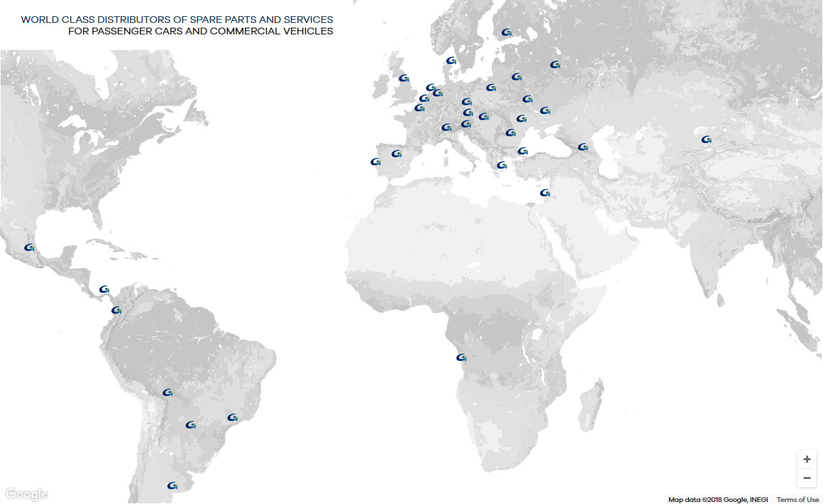Image resolution: width=823 pixels, height=504 pixels.
Task: Open the Mexico distributor marker
Action: (29, 248)
